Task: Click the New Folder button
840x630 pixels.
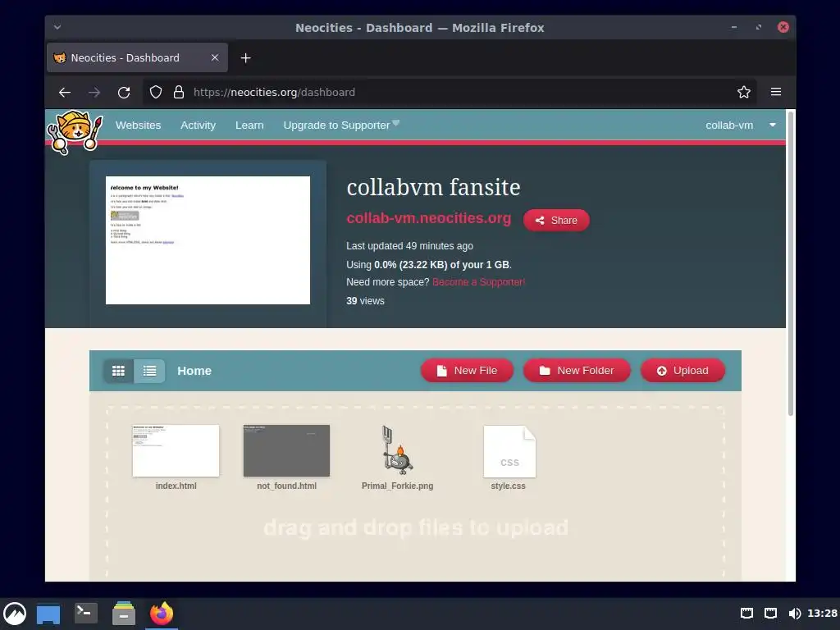Action: pos(577,371)
